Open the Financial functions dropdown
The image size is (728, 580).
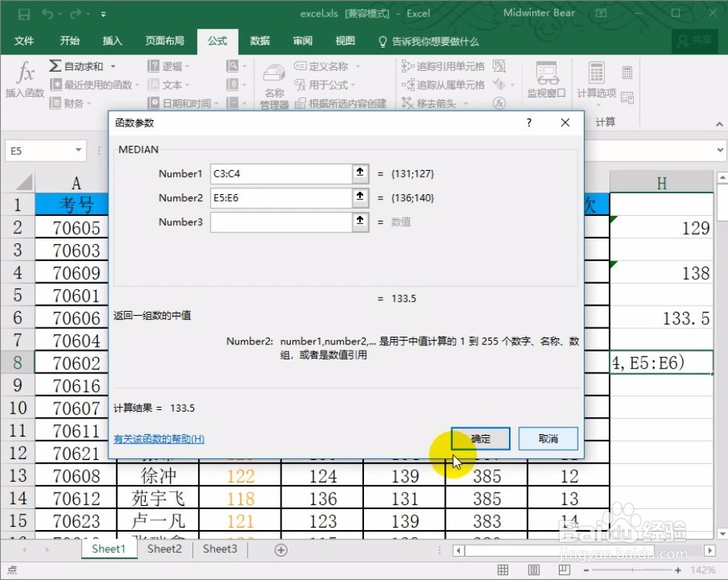(x=71, y=103)
